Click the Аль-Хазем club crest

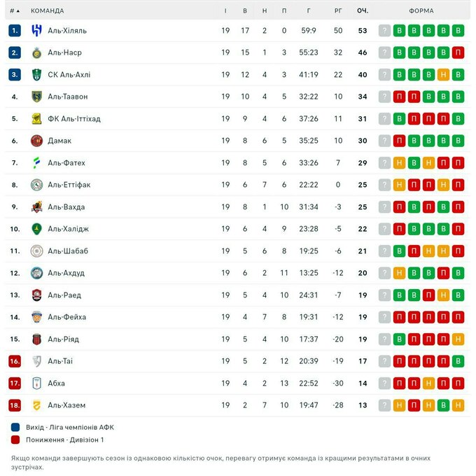click(x=36, y=405)
